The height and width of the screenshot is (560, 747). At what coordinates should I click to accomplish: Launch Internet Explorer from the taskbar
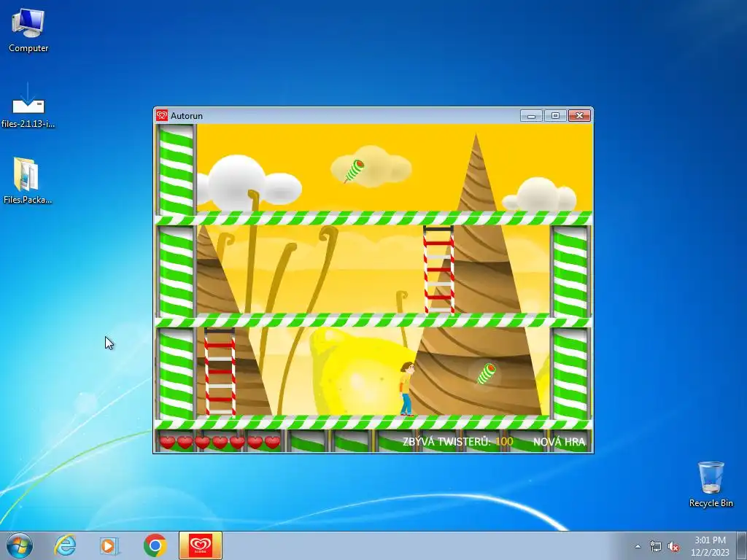click(x=65, y=545)
